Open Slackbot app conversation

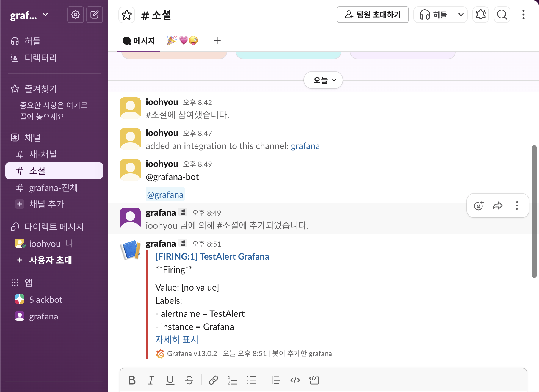[x=54, y=300]
